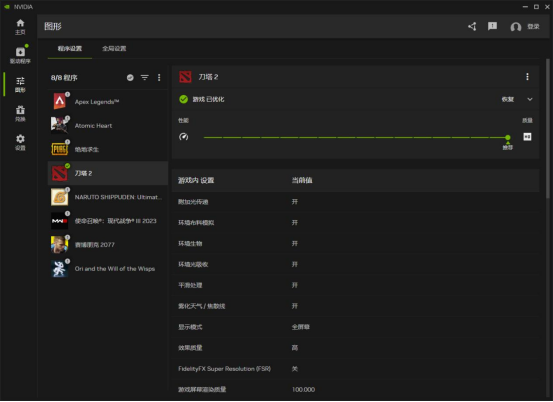Open the 设置 gear icon in sidebar
The height and width of the screenshot is (402, 553).
[20, 142]
